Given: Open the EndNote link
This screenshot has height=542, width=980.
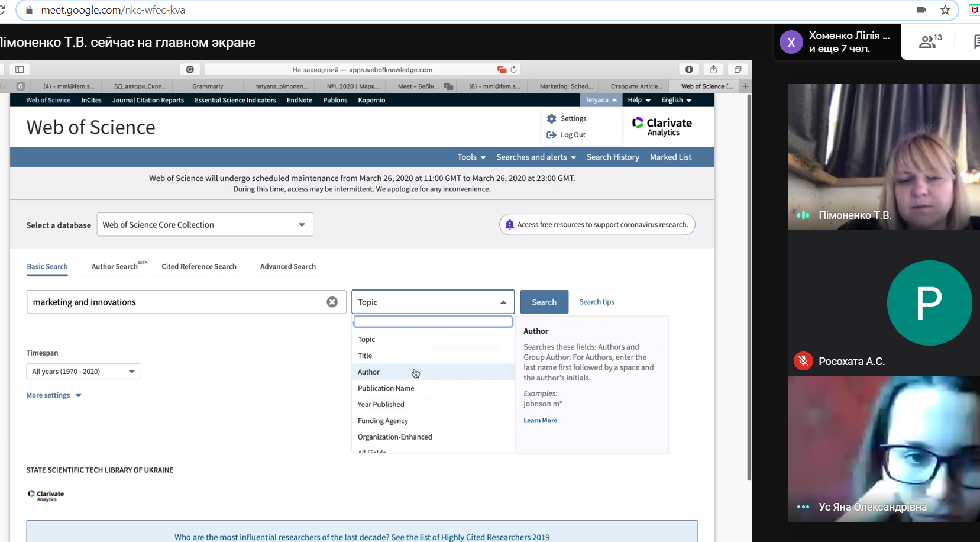Looking at the screenshot, I should pos(299,100).
